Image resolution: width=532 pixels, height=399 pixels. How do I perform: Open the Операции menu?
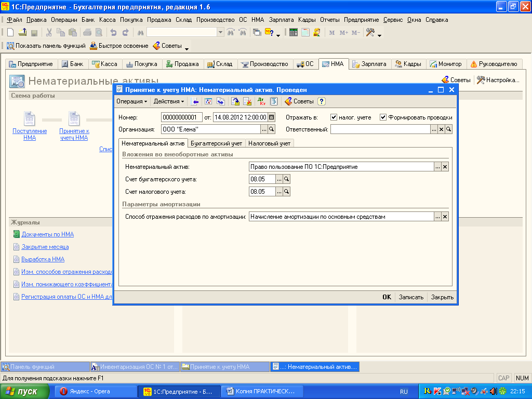[64, 20]
